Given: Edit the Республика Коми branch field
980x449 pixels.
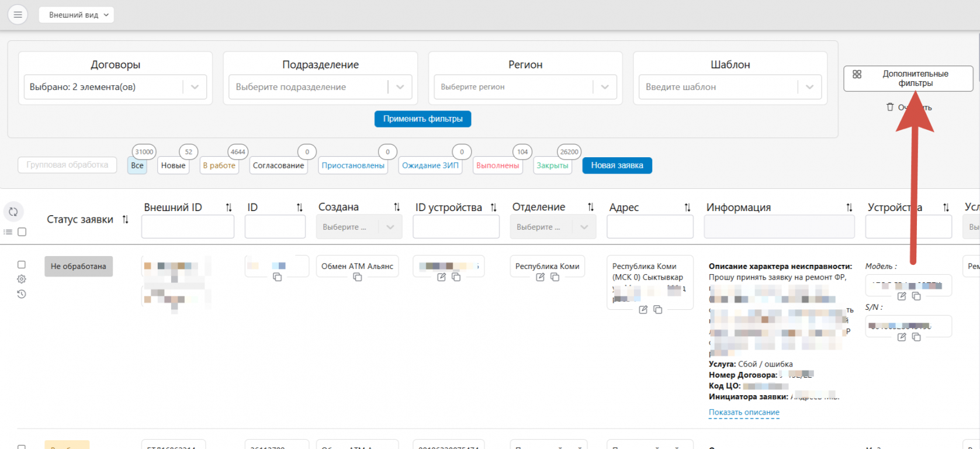Looking at the screenshot, I should click(540, 277).
